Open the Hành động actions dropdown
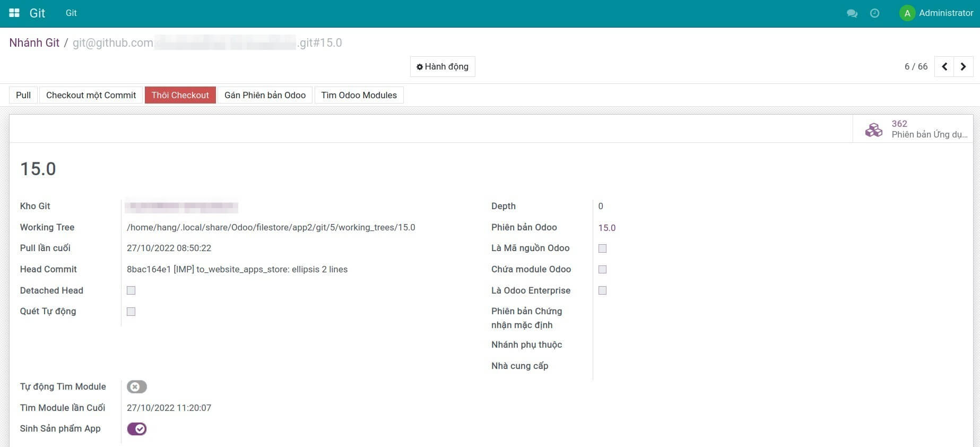Image resolution: width=980 pixels, height=447 pixels. pyautogui.click(x=443, y=67)
